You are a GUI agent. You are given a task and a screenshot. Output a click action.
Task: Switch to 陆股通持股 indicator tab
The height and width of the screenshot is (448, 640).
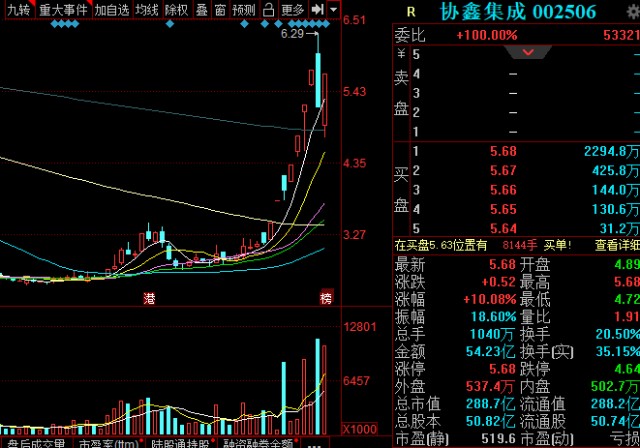coord(181,443)
